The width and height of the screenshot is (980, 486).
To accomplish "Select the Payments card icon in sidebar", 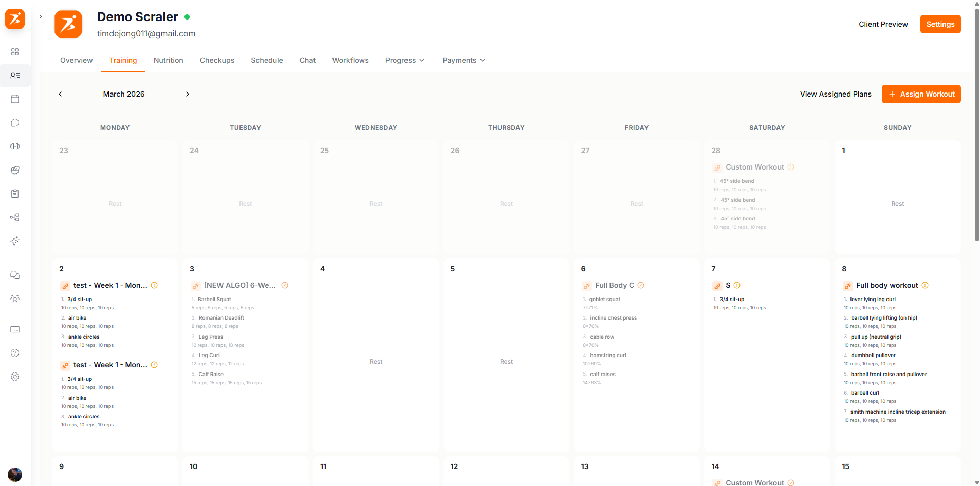I will [x=15, y=329].
